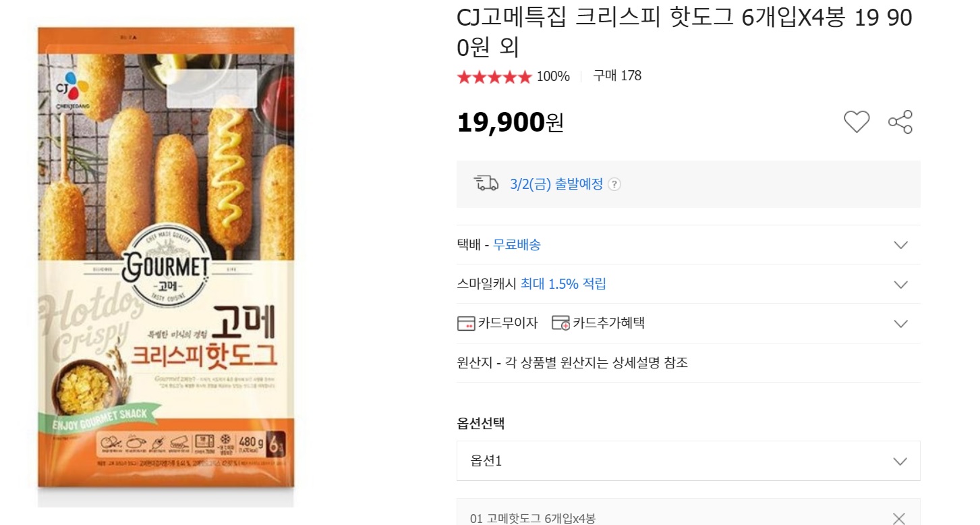980x525 pixels.
Task: Click the 최대 1.5% 적립 link
Action: (x=563, y=284)
